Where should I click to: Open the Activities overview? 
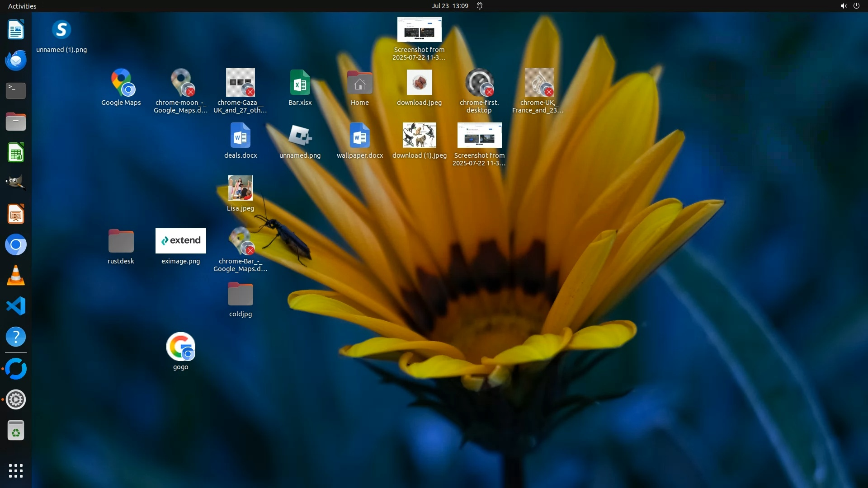pos(22,6)
